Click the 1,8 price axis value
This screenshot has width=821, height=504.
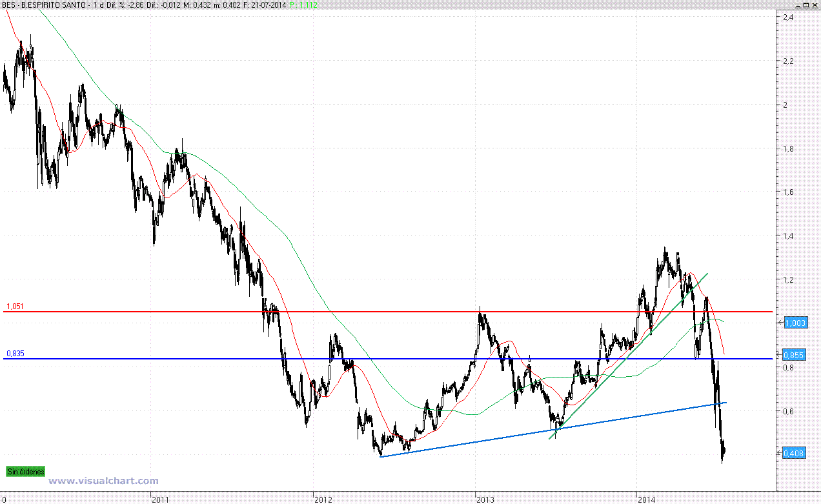click(x=787, y=148)
